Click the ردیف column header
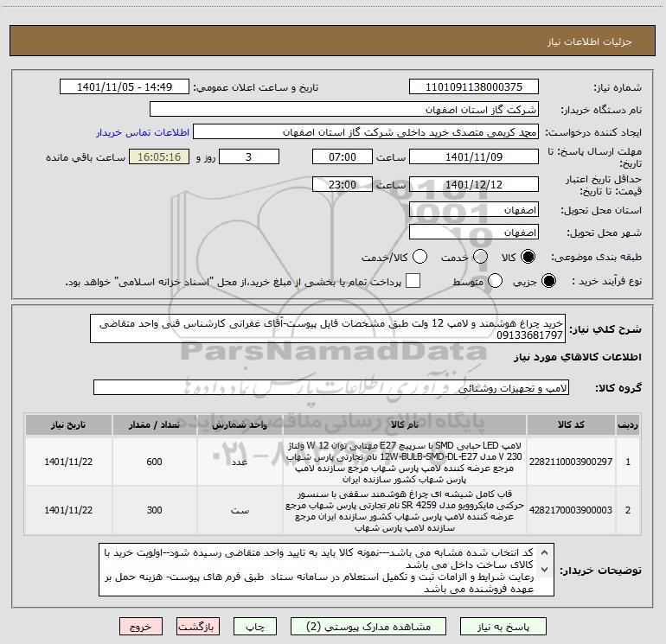This screenshot has width=666, height=644. (x=628, y=424)
